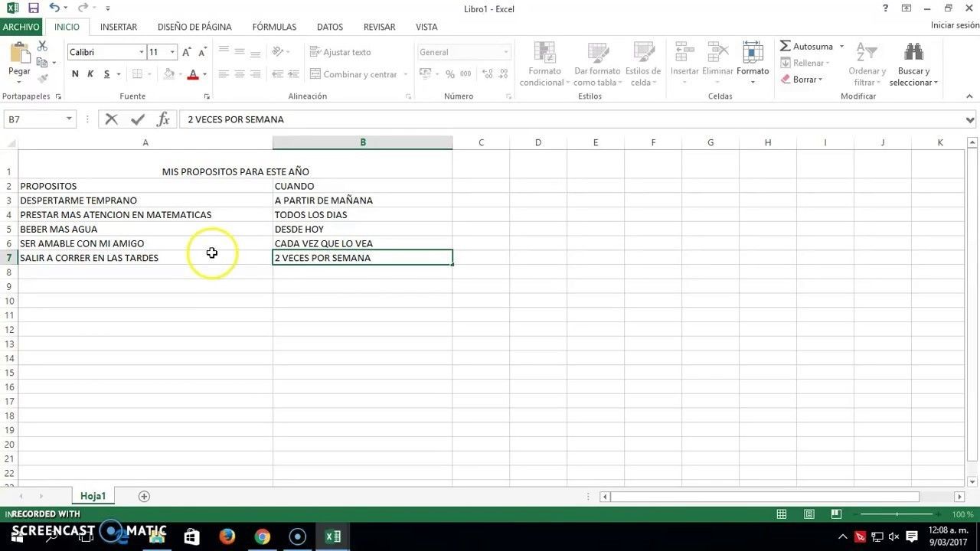Click the Borders icon in Fuente group
This screenshot has height=551, width=980.
(x=137, y=74)
